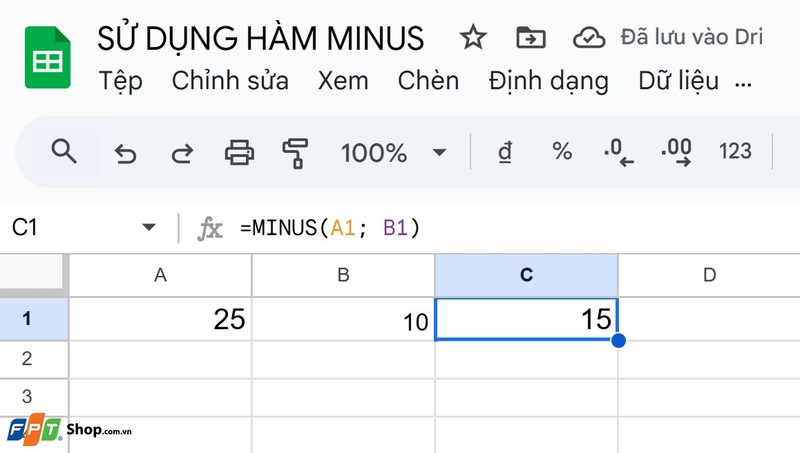Expand the name box dropdown arrow

(148, 227)
